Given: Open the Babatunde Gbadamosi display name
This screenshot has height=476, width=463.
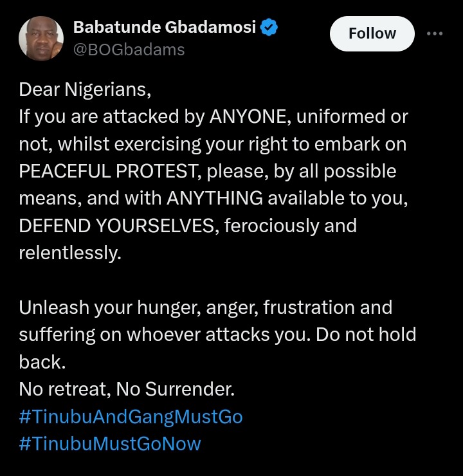Looking at the screenshot, I should pos(165,27).
